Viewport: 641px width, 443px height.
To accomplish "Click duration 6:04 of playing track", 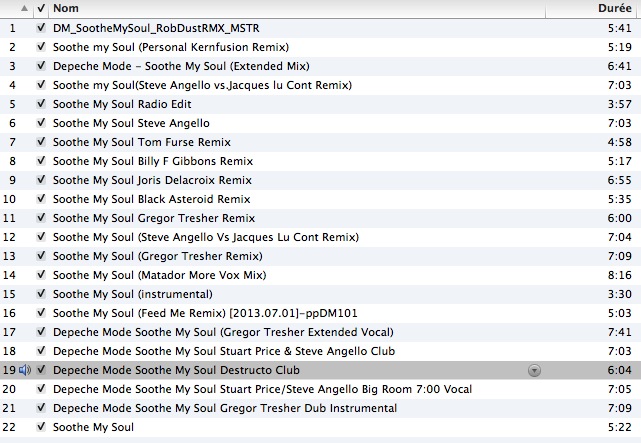I will (x=619, y=370).
